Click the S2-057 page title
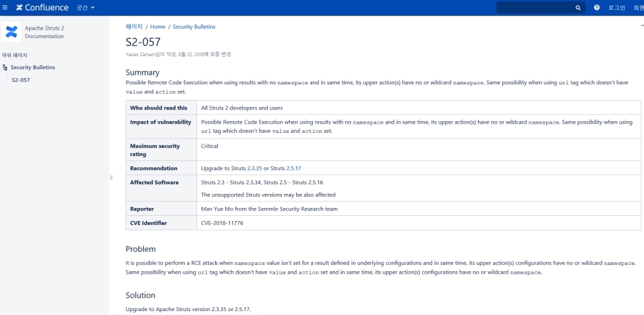Viewport: 644px width, 315px height. [143, 41]
